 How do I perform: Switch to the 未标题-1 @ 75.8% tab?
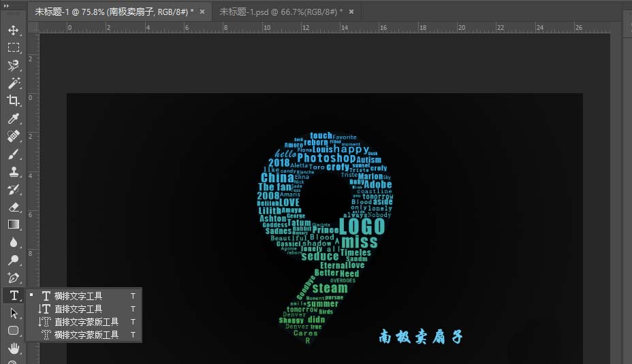point(114,12)
